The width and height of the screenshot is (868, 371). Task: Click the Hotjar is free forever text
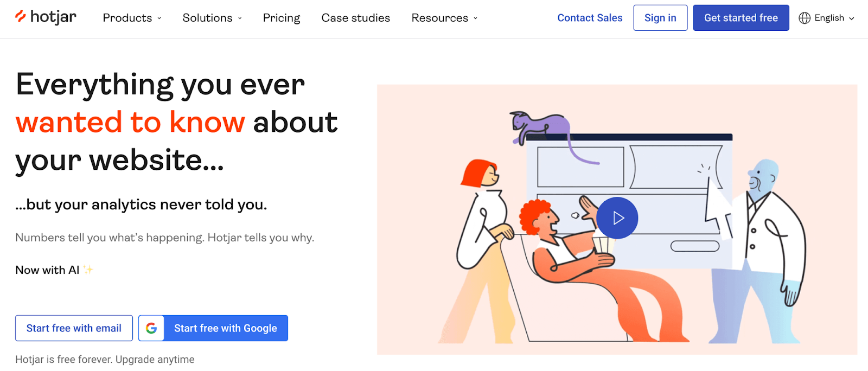pyautogui.click(x=105, y=359)
